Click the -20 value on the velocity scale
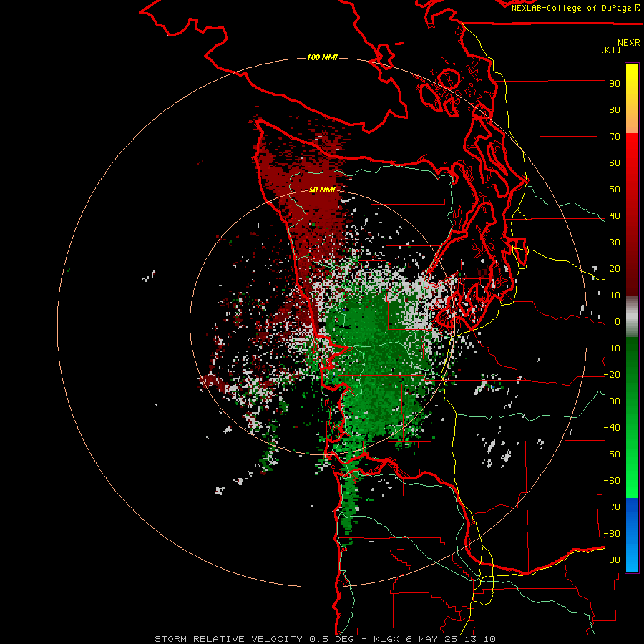The image size is (644, 644). point(612,375)
